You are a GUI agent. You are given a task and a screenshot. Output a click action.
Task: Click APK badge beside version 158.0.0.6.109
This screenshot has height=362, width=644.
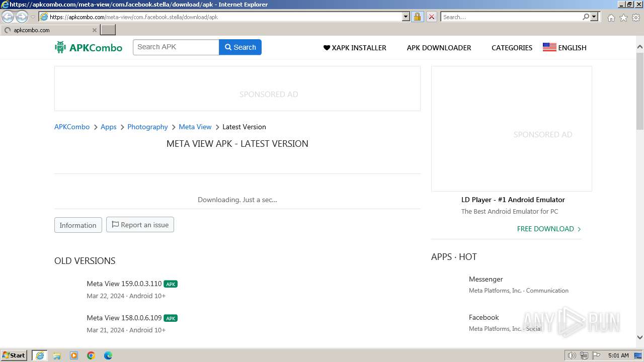[x=171, y=318]
